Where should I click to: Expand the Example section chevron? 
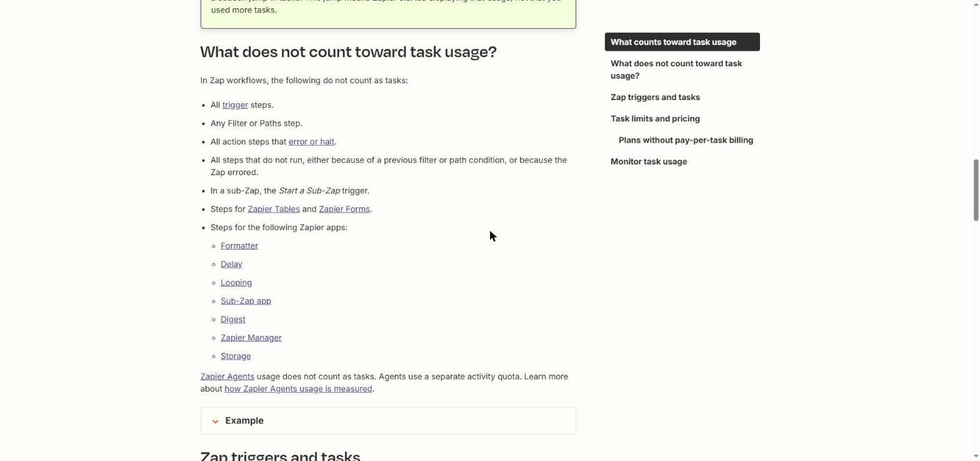[x=215, y=421]
